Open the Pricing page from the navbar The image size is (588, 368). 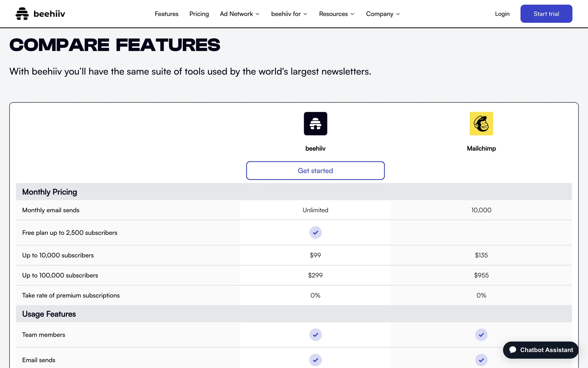pyautogui.click(x=199, y=14)
